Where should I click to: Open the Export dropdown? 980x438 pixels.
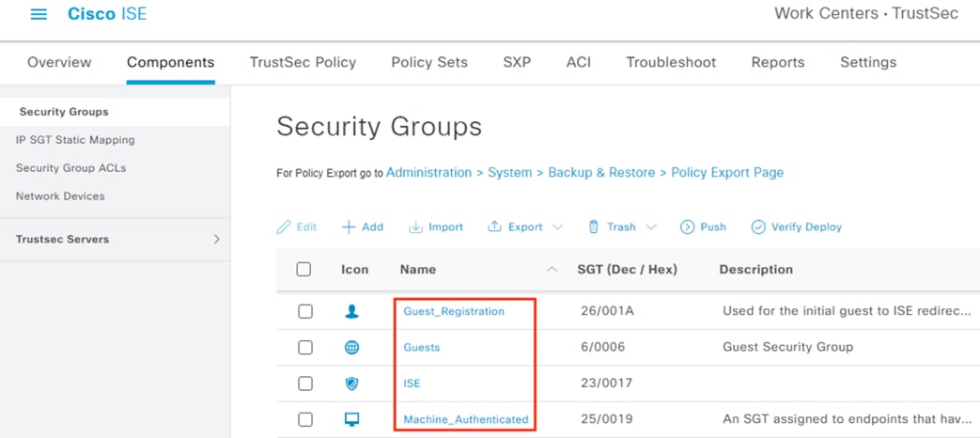(x=525, y=227)
